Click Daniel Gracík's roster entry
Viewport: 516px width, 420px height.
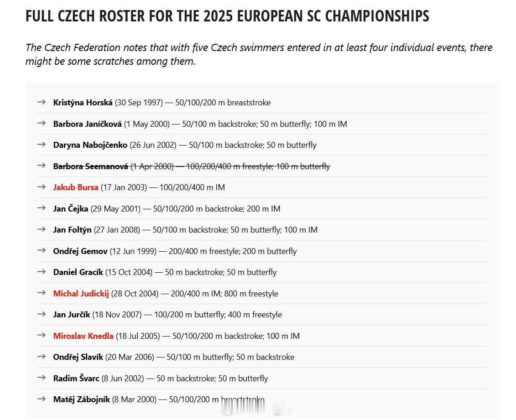point(165,272)
